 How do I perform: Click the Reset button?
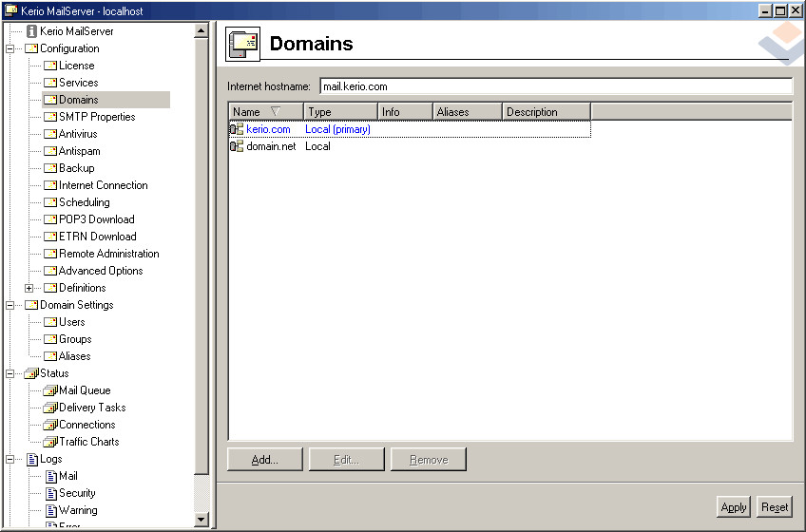[775, 506]
